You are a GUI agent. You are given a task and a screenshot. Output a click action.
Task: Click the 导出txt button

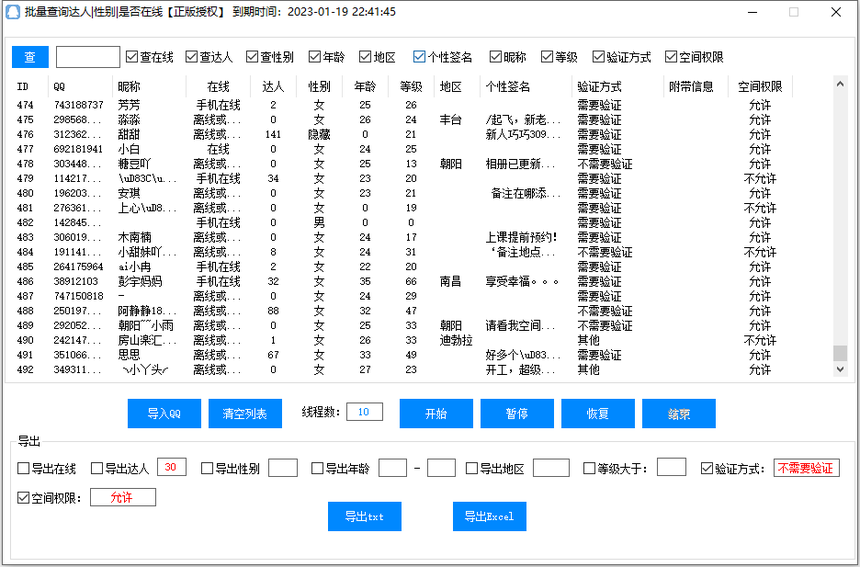365,517
